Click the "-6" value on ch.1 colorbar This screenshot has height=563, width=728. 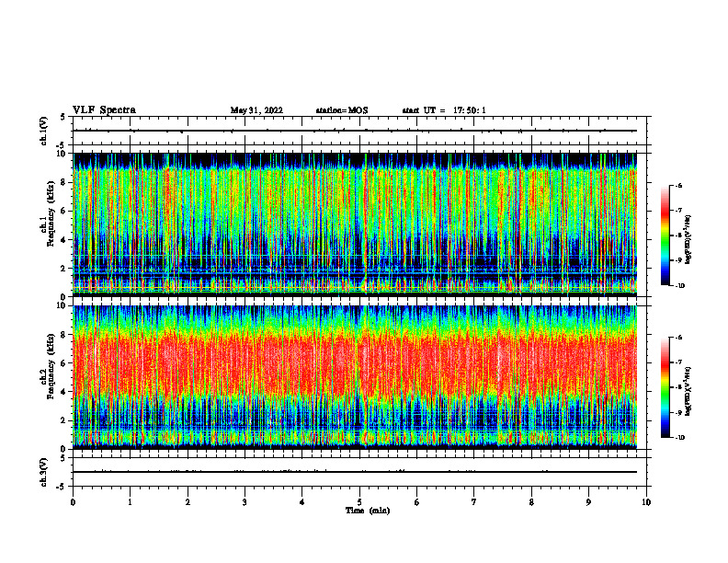pos(678,186)
